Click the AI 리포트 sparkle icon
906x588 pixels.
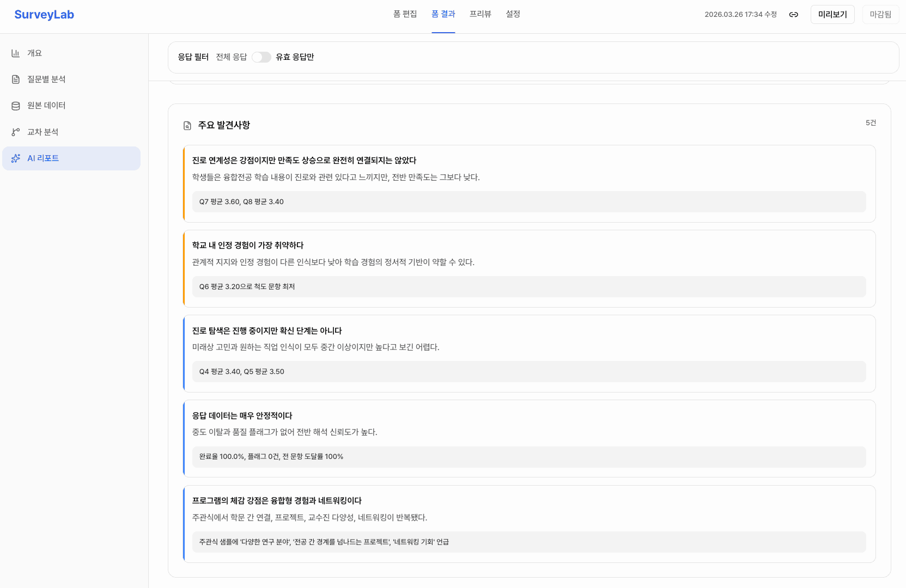[x=15, y=158]
